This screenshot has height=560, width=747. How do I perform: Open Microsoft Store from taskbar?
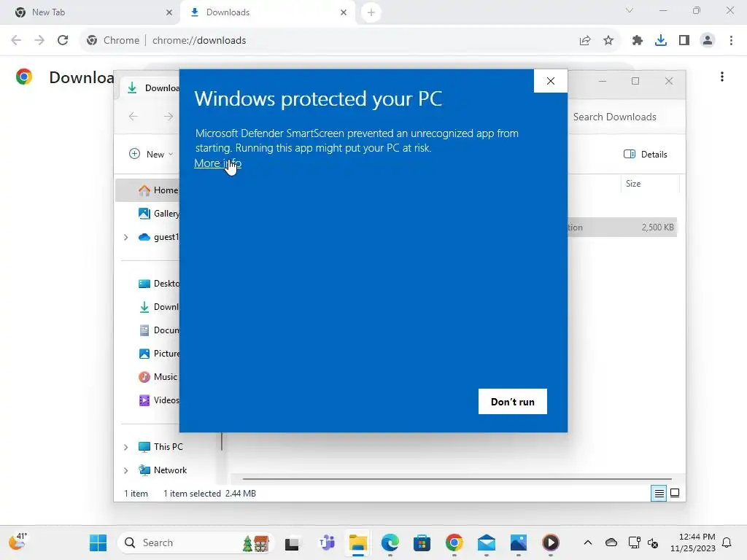point(422,542)
